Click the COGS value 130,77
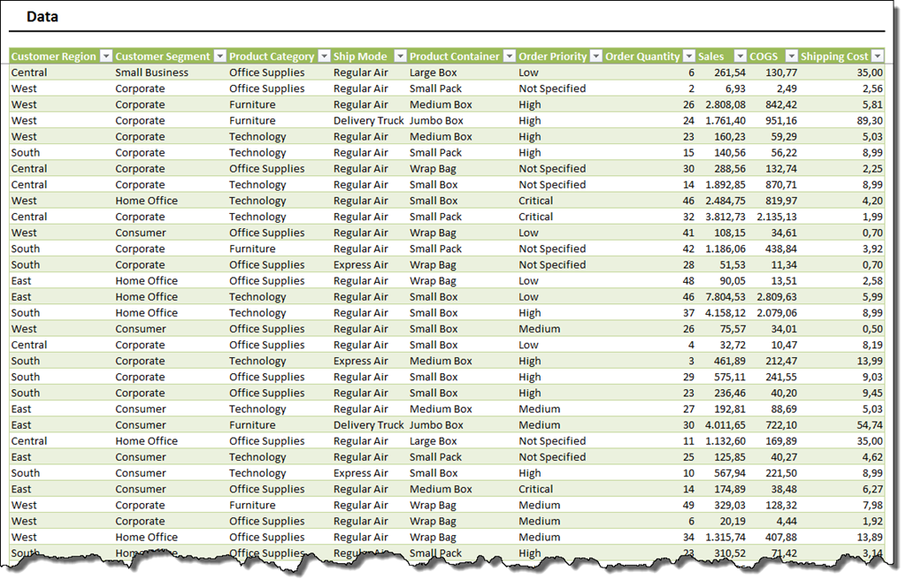 tap(781, 73)
